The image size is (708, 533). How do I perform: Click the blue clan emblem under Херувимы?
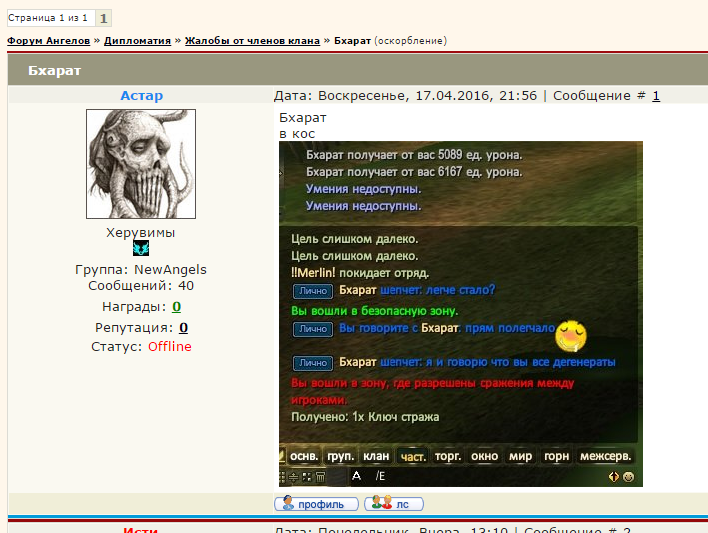[x=141, y=249]
